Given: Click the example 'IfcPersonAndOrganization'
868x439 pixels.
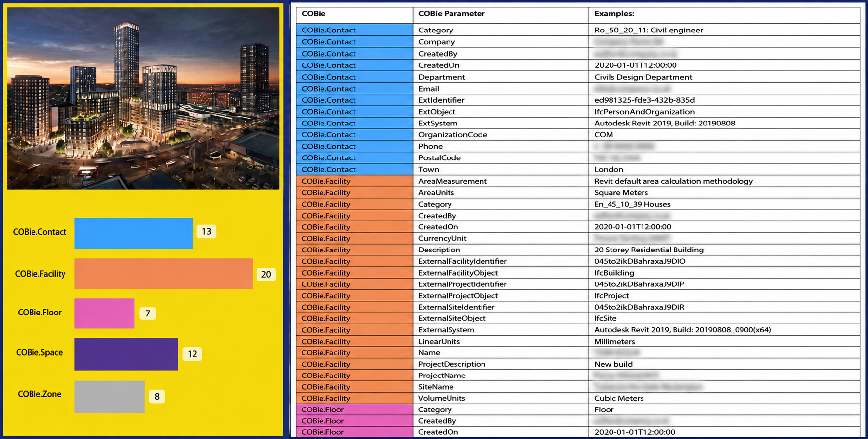Looking at the screenshot, I should (x=644, y=112).
